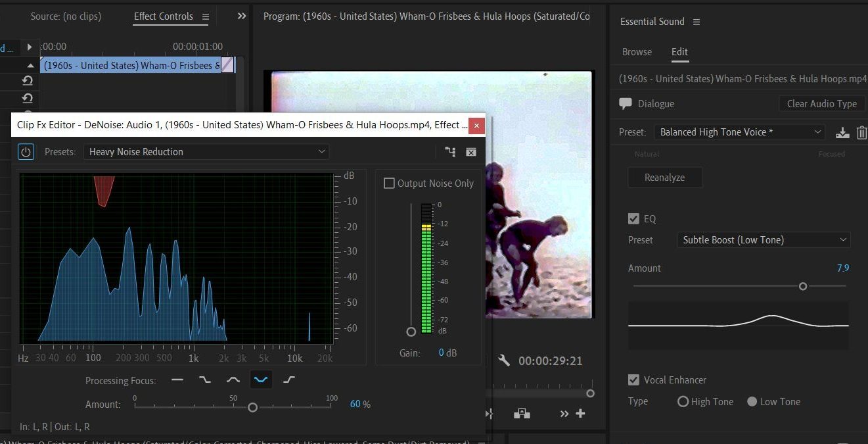Screen dimensions: 868x444
Task: Delete the DeNoise preset icon
Action: (x=471, y=152)
